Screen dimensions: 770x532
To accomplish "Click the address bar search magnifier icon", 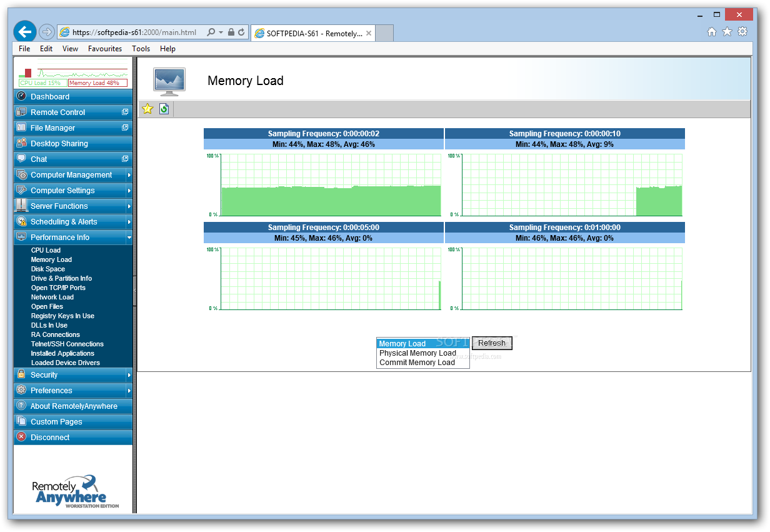I will pyautogui.click(x=211, y=33).
